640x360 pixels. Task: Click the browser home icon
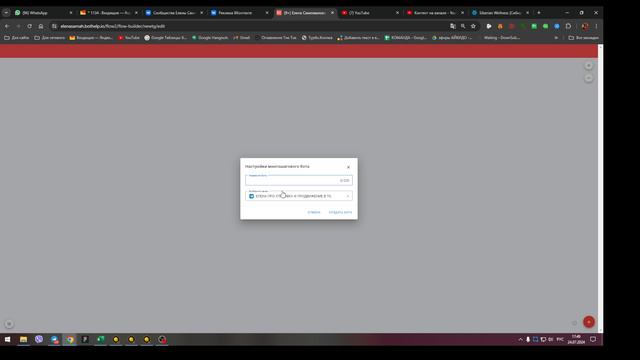[41, 26]
